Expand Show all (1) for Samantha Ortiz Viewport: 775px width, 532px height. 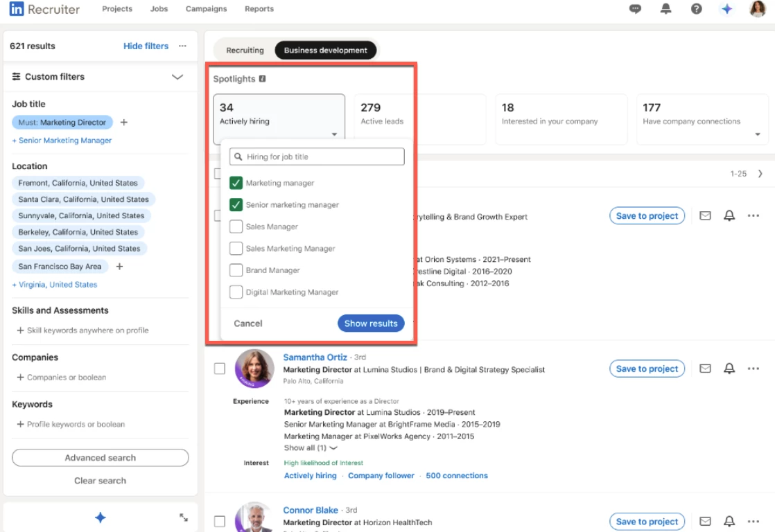(311, 448)
